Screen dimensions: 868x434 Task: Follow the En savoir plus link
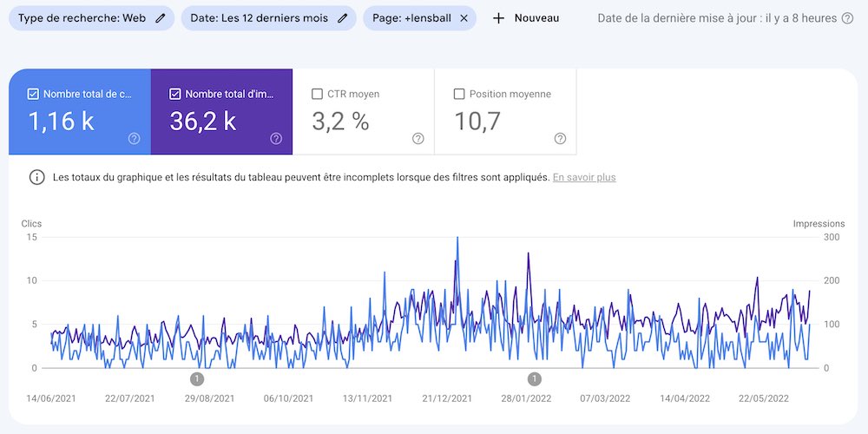584,178
